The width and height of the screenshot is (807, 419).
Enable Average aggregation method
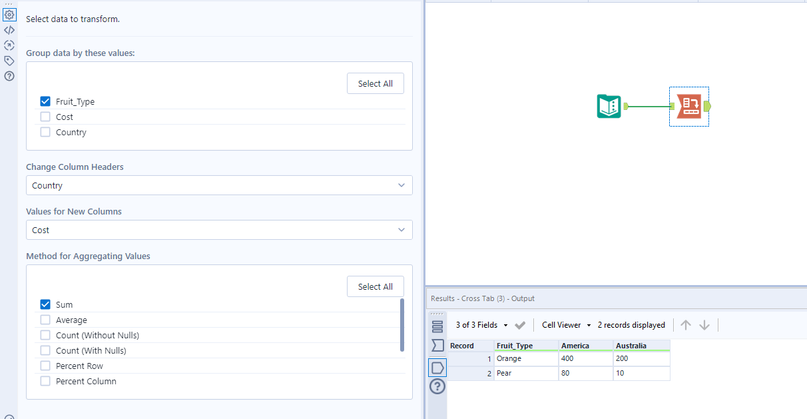pyautogui.click(x=45, y=320)
